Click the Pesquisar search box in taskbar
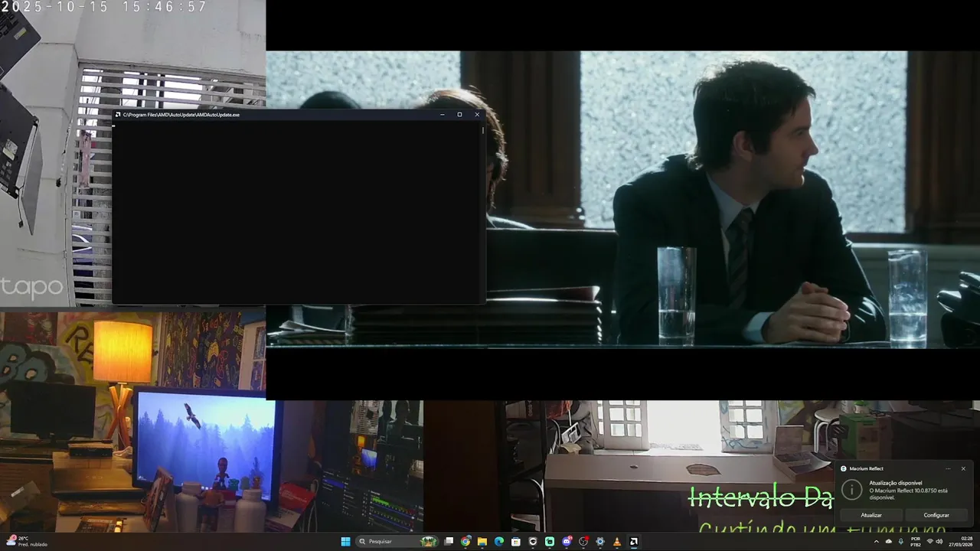 click(x=397, y=541)
